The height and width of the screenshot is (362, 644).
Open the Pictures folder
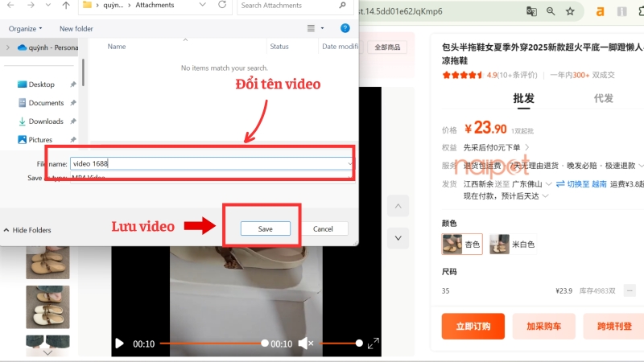click(x=40, y=139)
